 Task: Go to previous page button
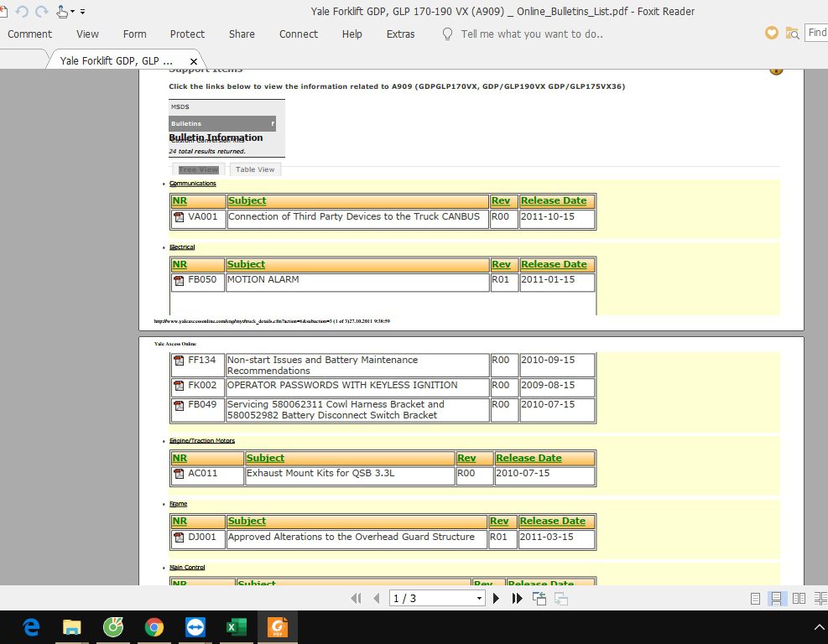(377, 598)
